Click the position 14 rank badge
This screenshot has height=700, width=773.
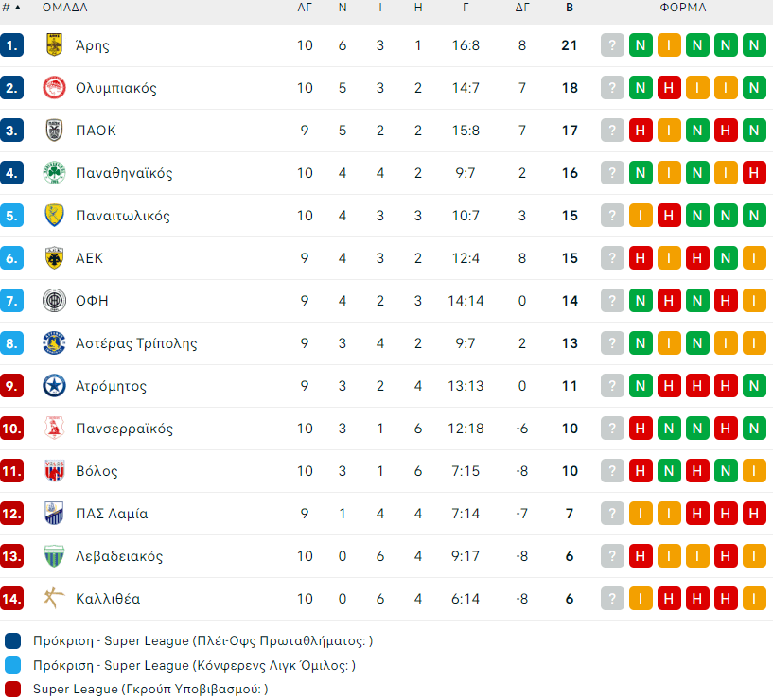[x=12, y=599]
